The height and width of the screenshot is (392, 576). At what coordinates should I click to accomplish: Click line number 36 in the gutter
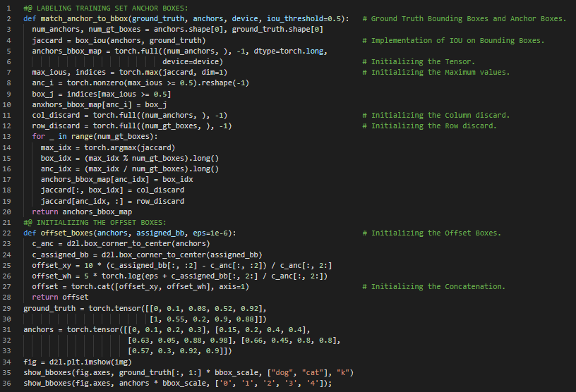[8, 383]
